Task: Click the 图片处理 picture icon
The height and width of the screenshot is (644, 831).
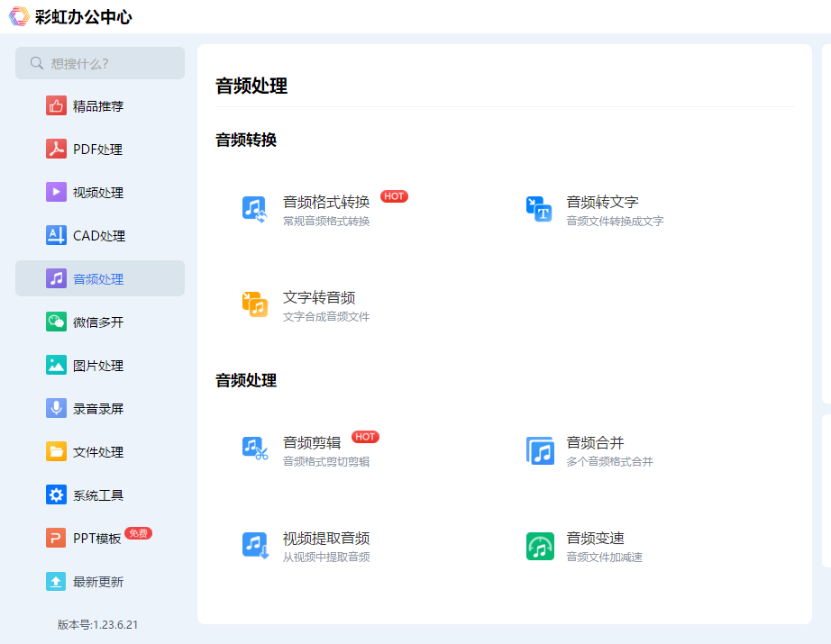Action: (x=56, y=365)
